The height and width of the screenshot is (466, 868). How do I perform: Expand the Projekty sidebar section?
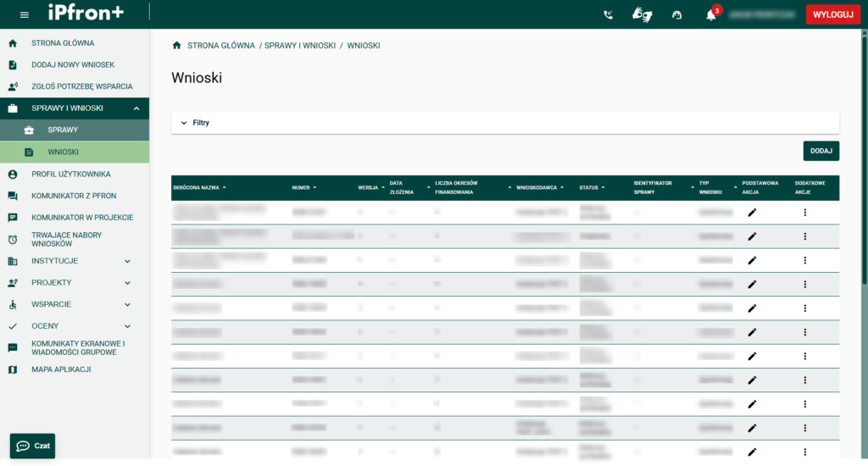point(127,283)
